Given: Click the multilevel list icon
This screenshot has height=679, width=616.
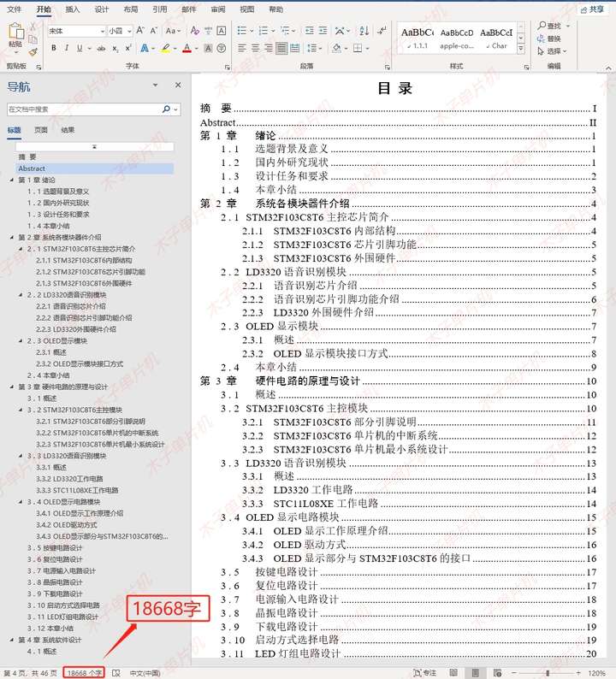Looking at the screenshot, I should click(x=285, y=30).
